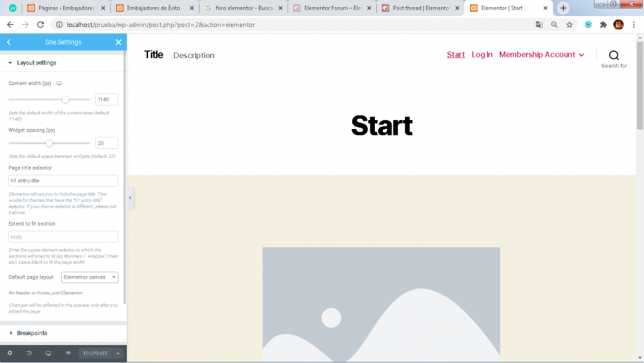This screenshot has width=644, height=363.
Task: Open the site information icon in the address bar
Action: point(59,25)
